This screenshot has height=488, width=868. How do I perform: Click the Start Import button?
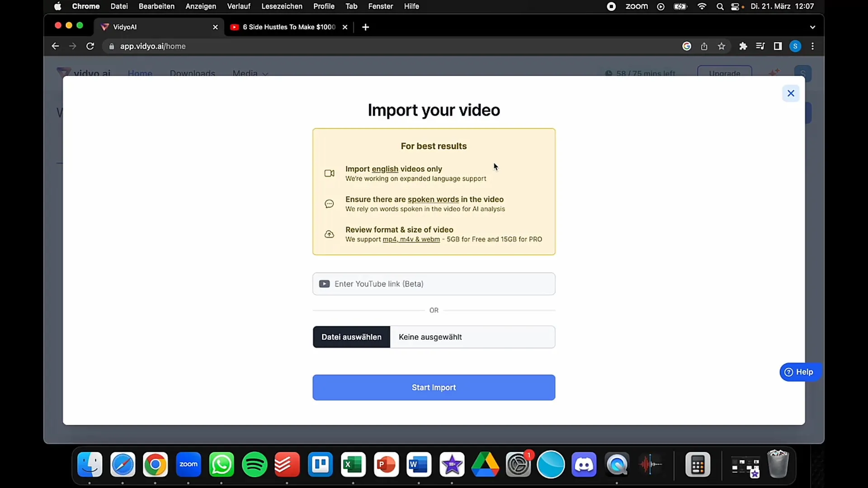point(434,387)
